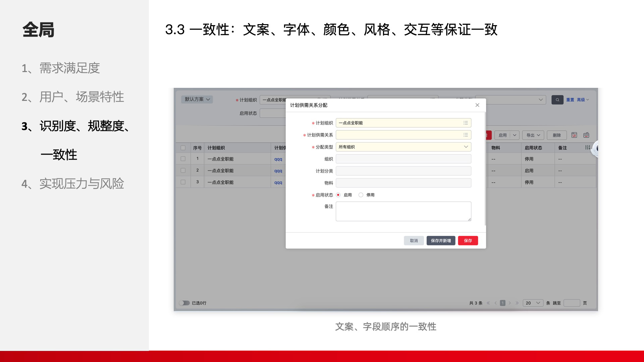Select the 启用 radio button
Image resolution: width=644 pixels, height=362 pixels.
coord(338,195)
